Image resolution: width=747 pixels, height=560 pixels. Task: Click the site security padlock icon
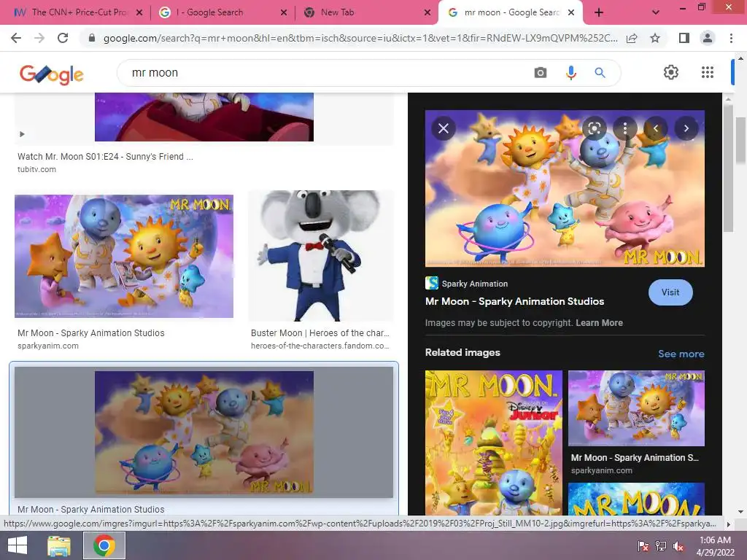pos(91,38)
